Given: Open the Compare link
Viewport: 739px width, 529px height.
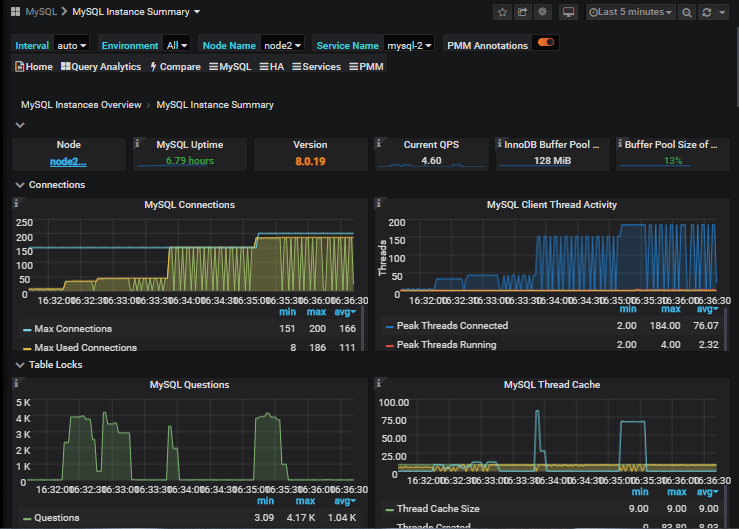Looking at the screenshot, I should pos(175,66).
